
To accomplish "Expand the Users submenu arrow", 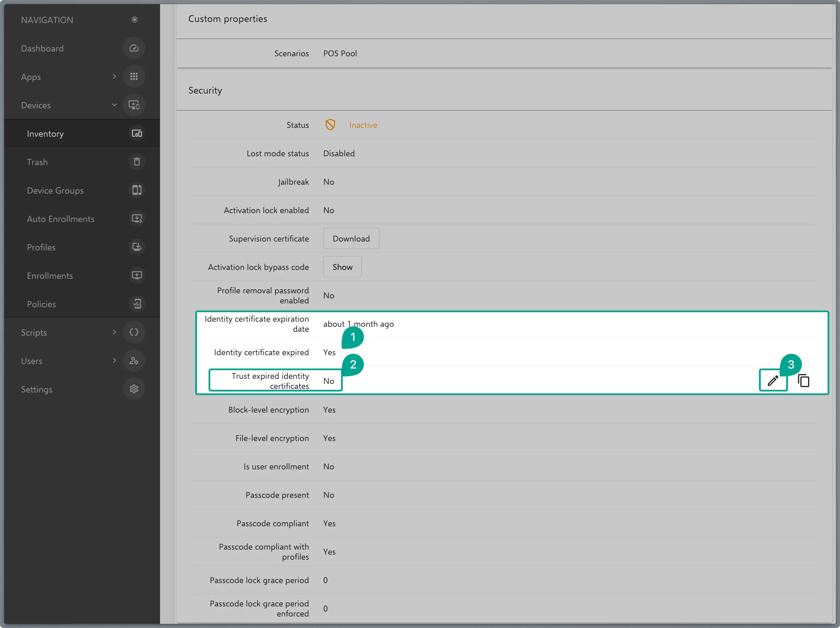I will point(114,360).
